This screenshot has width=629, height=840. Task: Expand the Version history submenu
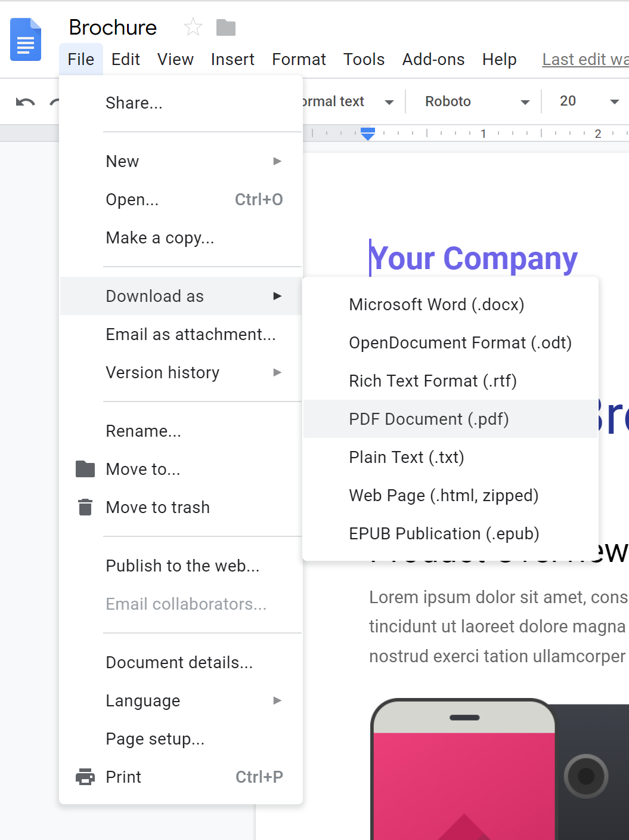pos(193,372)
